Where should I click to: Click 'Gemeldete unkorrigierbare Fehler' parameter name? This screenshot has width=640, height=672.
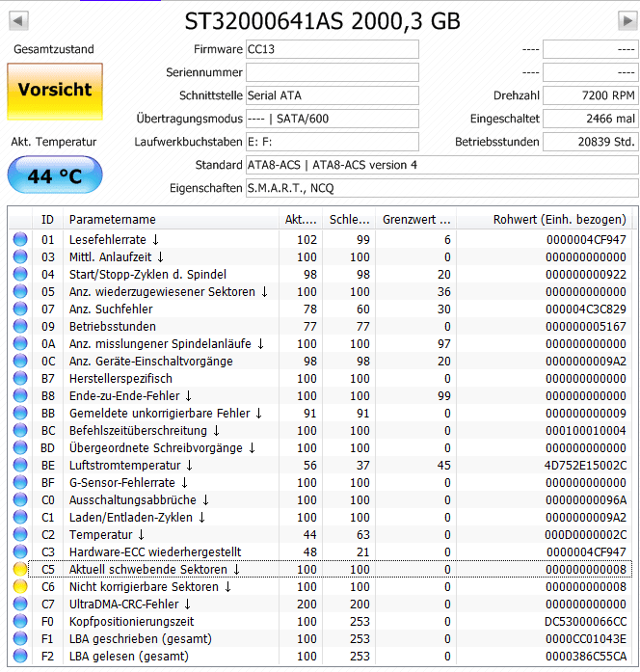[x=159, y=414]
